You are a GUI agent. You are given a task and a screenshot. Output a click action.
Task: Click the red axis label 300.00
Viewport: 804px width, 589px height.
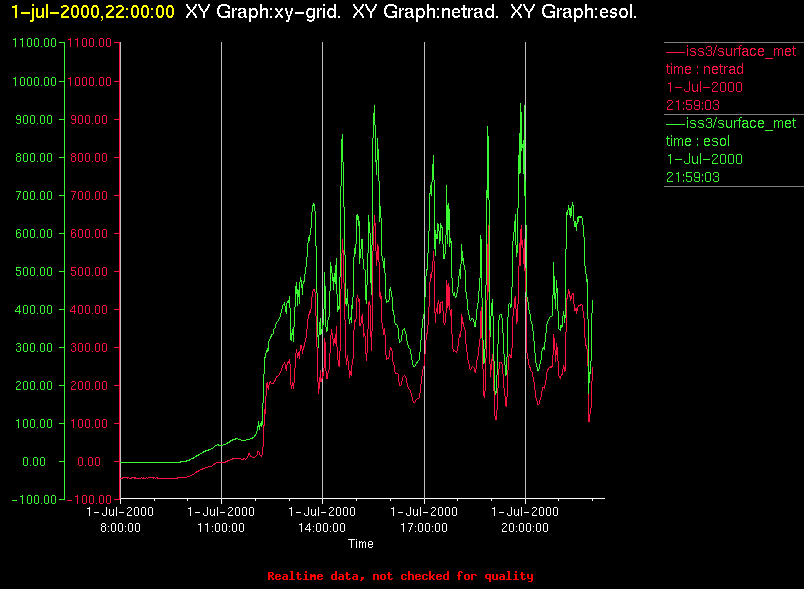(89, 348)
